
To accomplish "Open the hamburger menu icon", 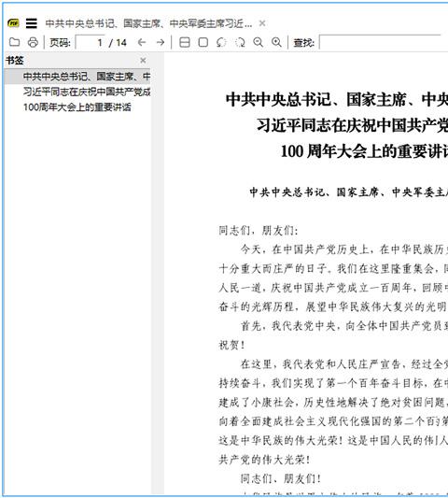I will (32, 23).
